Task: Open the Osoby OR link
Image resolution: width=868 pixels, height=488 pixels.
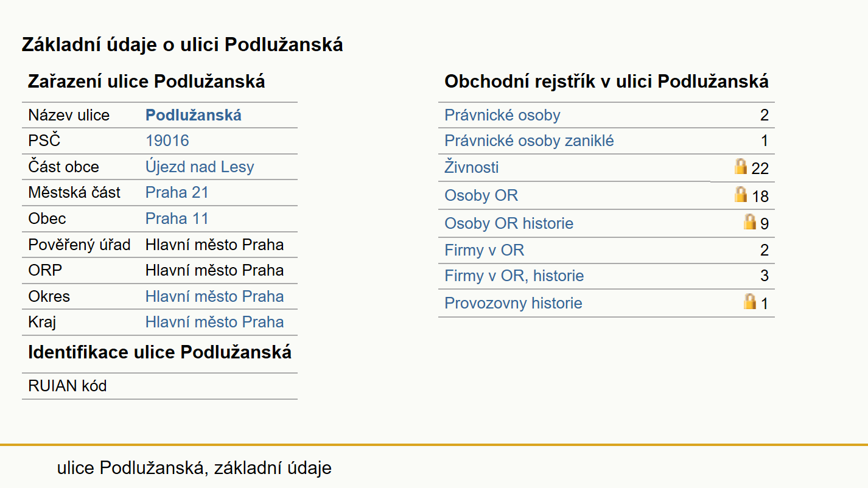Action: tap(481, 195)
